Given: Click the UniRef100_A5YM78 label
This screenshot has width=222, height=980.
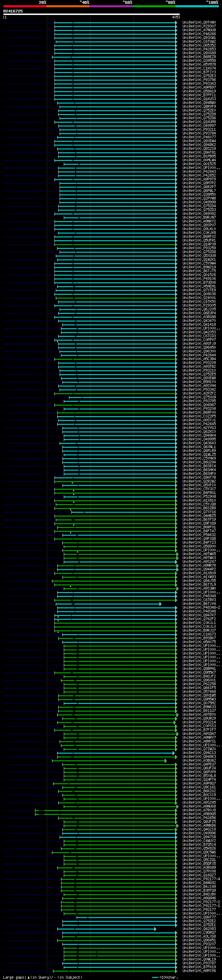Looking at the screenshot, I should click(x=199, y=65).
